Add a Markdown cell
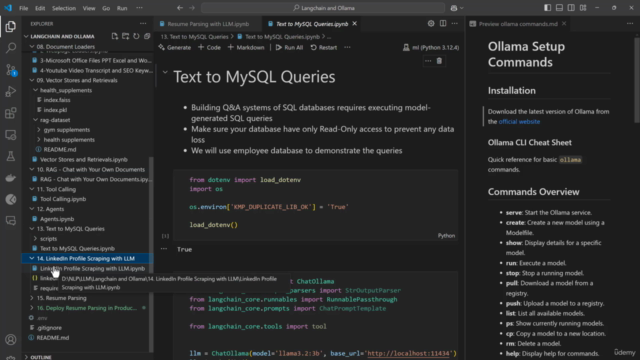Screen dimensions: 640x360 pyautogui.click(x=246, y=47)
